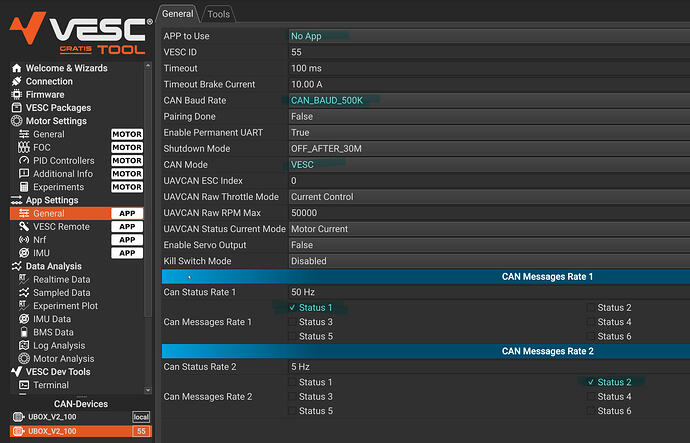
Task: Click the PID Controllers gauge icon
Action: point(24,161)
